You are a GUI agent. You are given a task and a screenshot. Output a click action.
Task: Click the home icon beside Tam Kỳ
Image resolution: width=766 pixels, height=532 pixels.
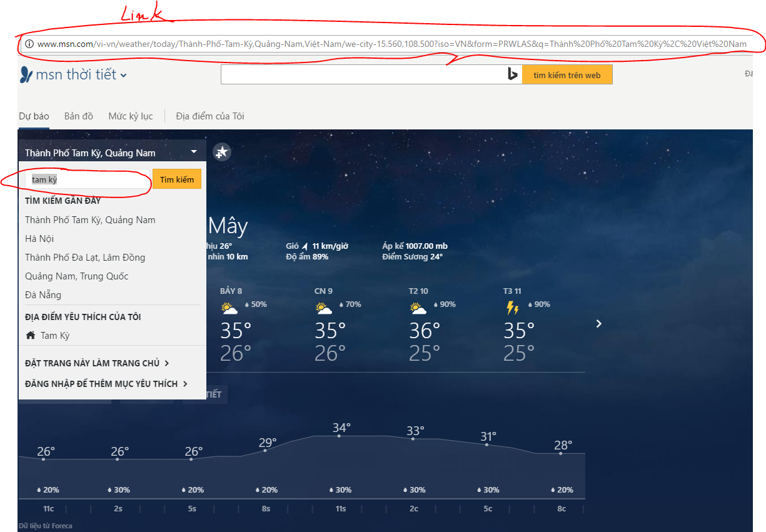(x=31, y=336)
